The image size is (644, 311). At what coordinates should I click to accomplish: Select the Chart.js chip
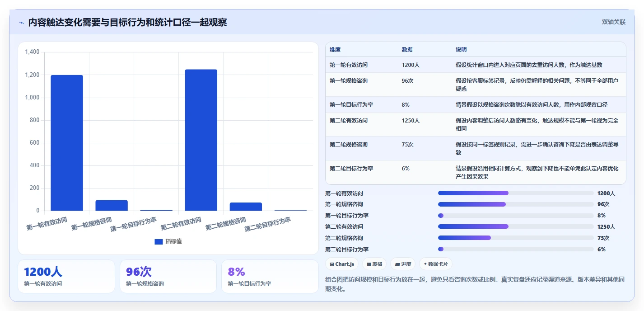tap(341, 264)
